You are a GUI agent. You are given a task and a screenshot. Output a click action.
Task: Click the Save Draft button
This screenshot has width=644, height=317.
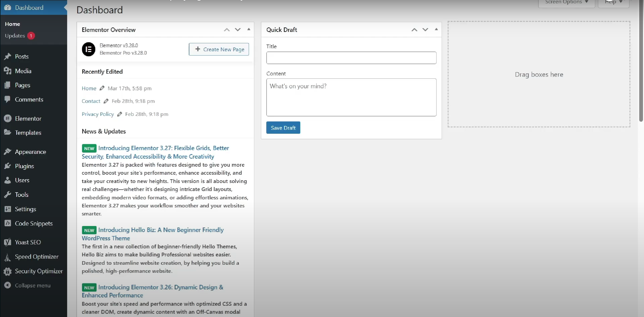(x=283, y=128)
